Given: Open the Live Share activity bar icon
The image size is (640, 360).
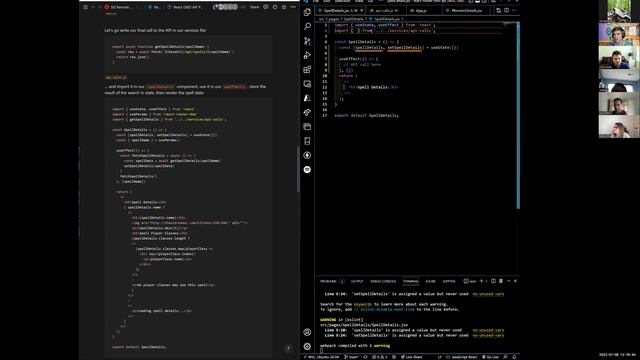Looking at the screenshot, I should coord(307,112).
